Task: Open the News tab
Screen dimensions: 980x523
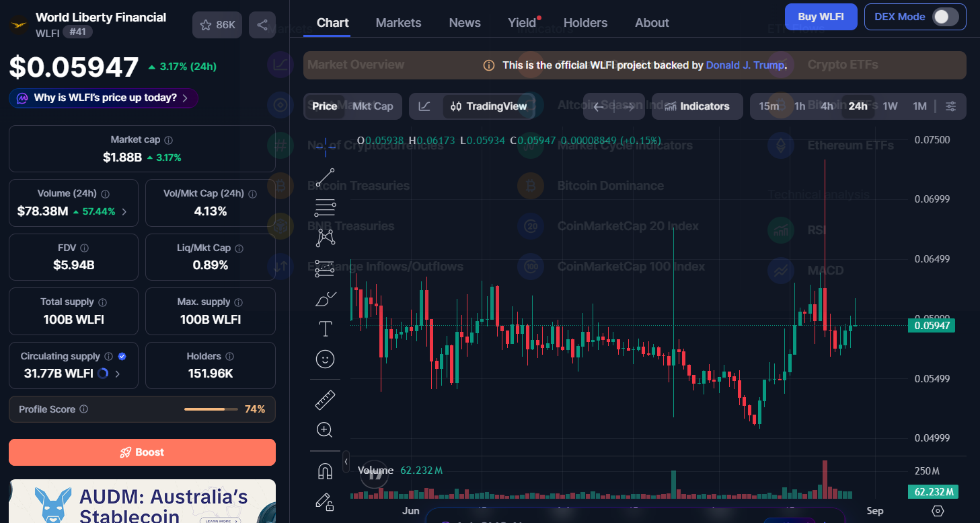Action: click(x=465, y=23)
